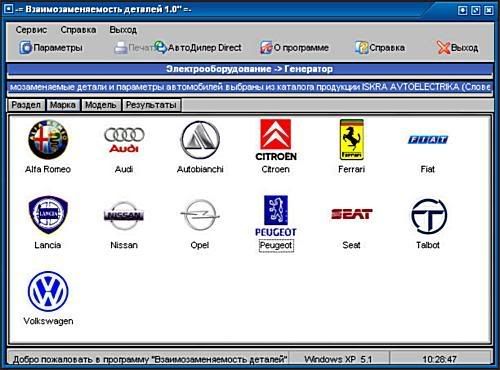Click the Nissan caption text
The image size is (500, 370).
[x=124, y=245]
